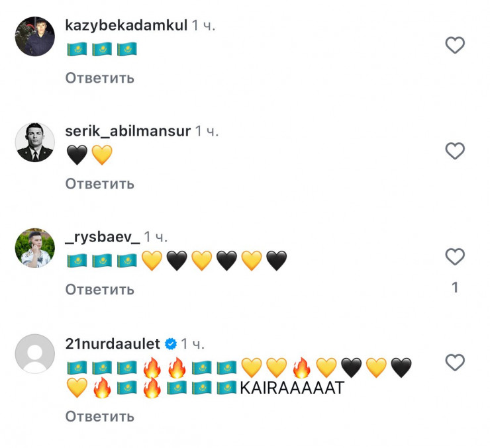Open kazybekadamkul's profile picture

[35, 36]
